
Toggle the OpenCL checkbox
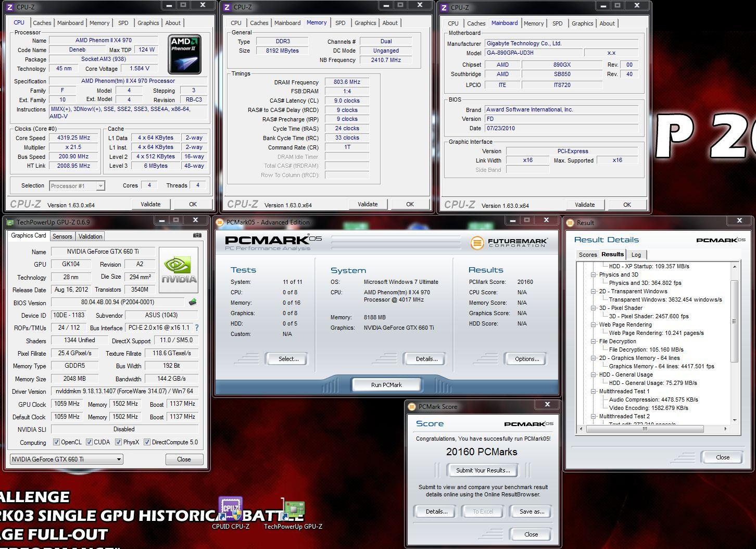[x=56, y=442]
